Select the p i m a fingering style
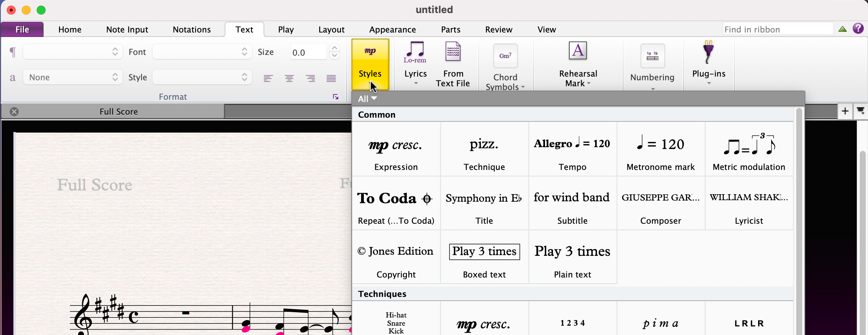The height and width of the screenshot is (335, 868). (x=661, y=318)
